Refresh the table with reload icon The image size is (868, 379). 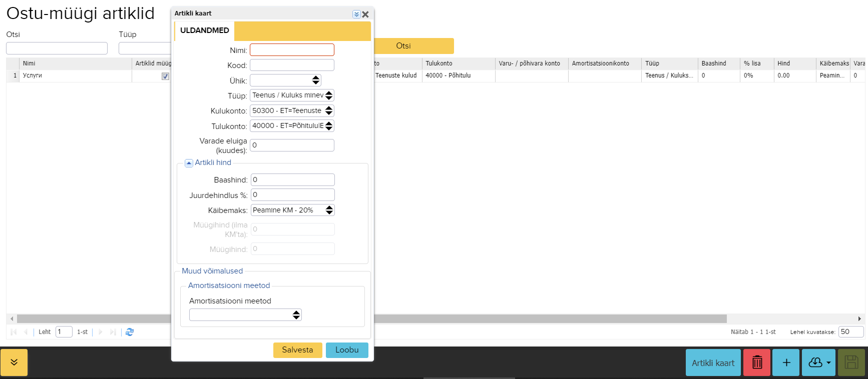point(130,332)
